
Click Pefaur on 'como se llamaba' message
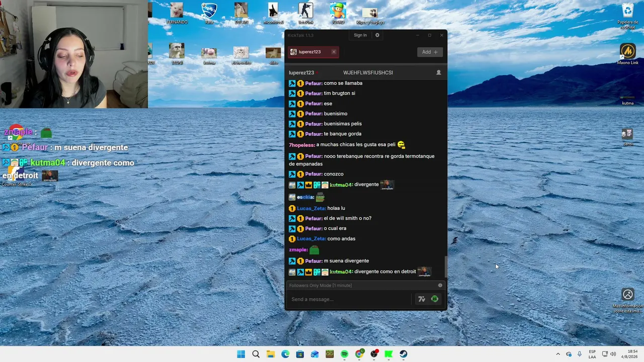pyautogui.click(x=313, y=83)
